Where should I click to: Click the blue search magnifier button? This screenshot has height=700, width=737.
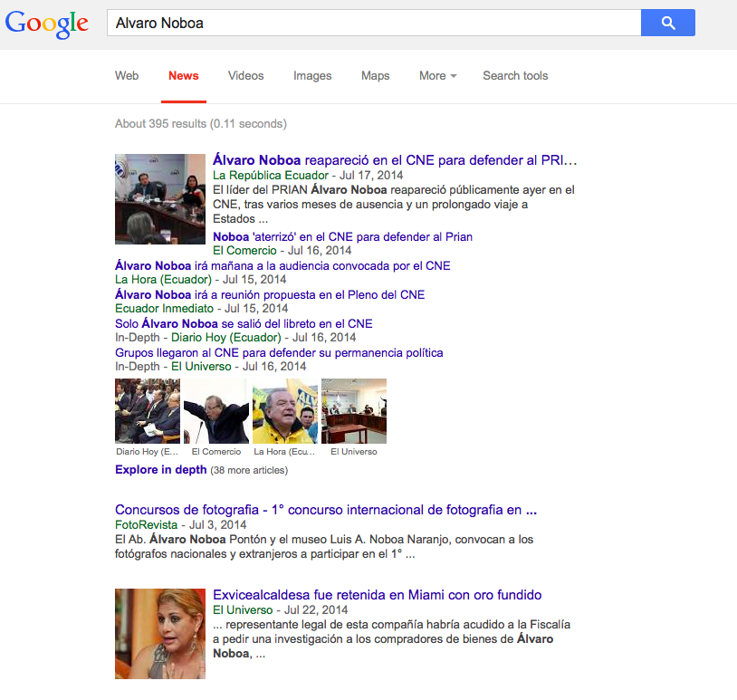[667, 23]
